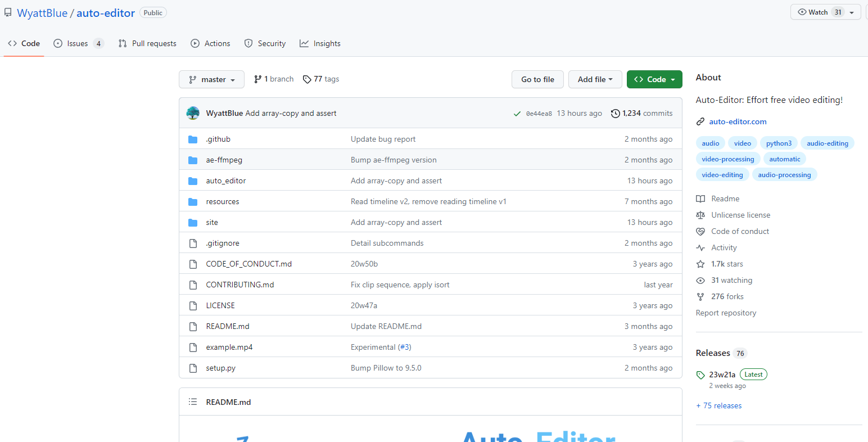Click the file icon for setup.py
This screenshot has height=442, width=868.
click(193, 368)
